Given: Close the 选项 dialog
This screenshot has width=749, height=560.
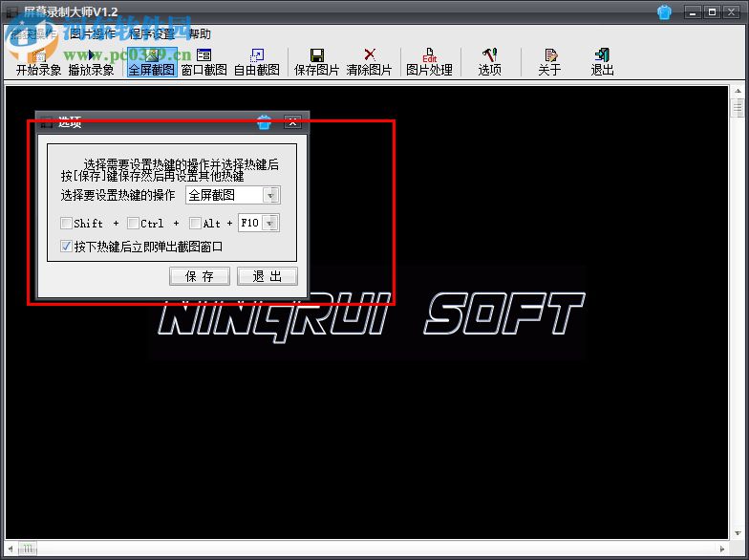Looking at the screenshot, I should point(292,122).
